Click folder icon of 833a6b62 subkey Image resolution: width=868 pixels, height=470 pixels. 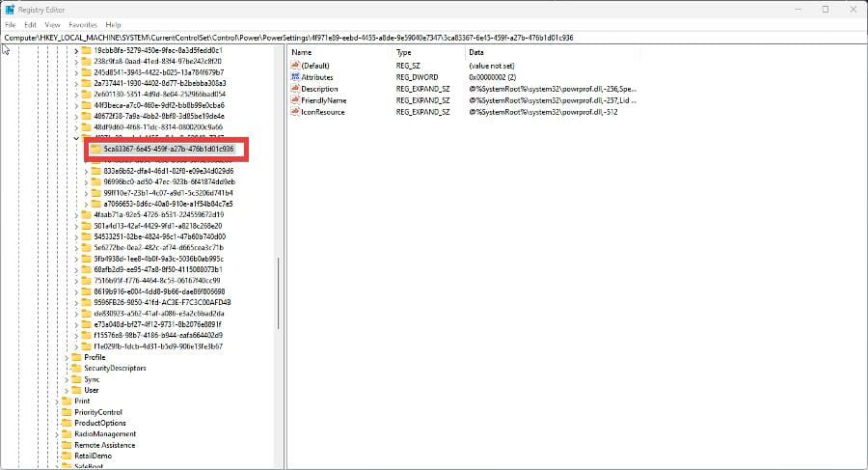95,171
